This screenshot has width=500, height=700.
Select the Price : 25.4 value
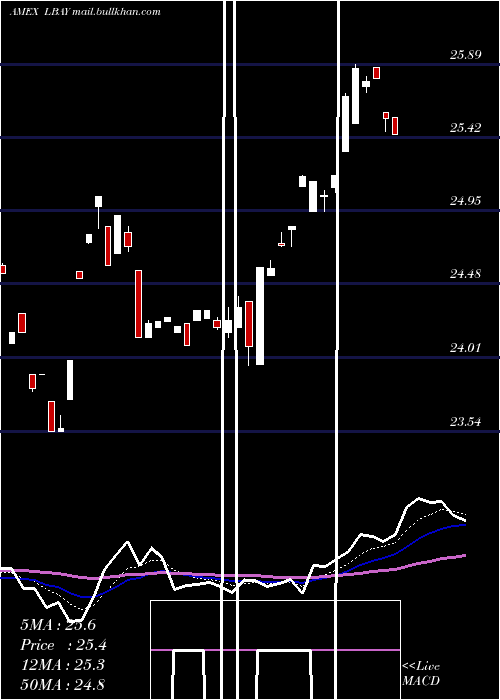pyautogui.click(x=63, y=645)
